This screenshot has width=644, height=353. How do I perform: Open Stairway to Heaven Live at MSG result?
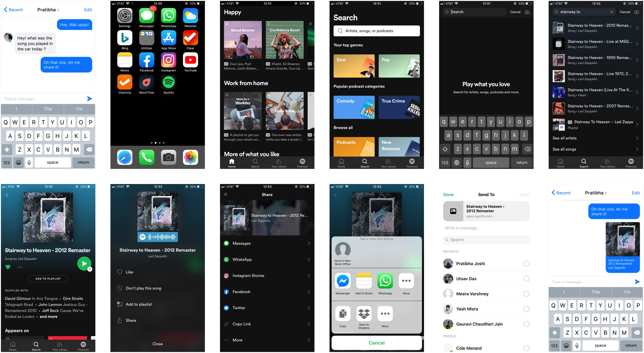pyautogui.click(x=595, y=44)
